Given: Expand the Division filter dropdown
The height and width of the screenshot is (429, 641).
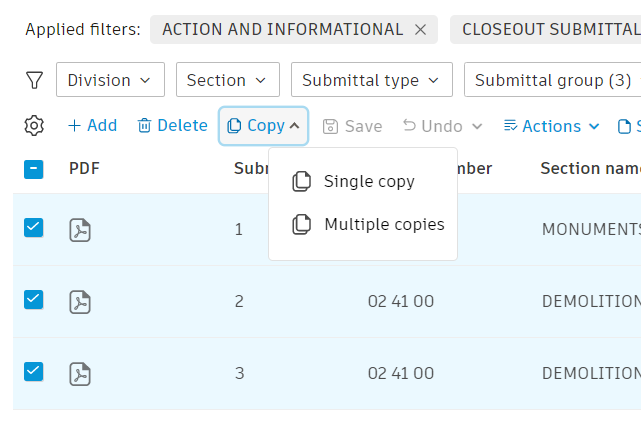Looking at the screenshot, I should tap(110, 80).
